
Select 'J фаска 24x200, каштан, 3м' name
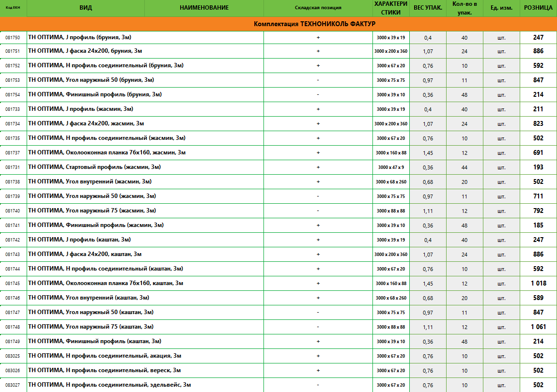click(x=104, y=254)
